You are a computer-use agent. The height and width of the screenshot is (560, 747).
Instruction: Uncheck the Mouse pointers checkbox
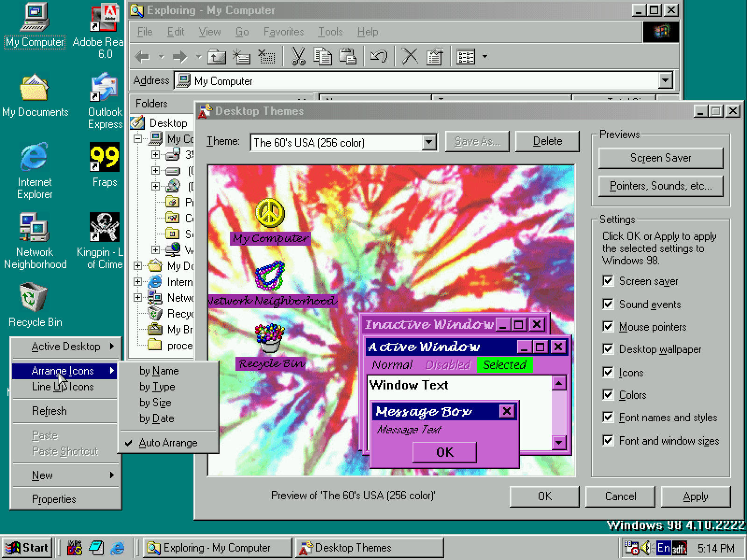click(608, 326)
